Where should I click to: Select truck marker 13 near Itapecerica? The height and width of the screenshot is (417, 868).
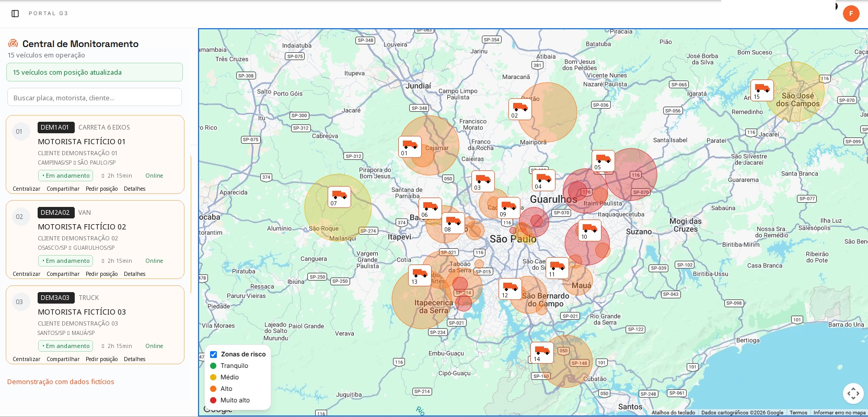pyautogui.click(x=420, y=275)
